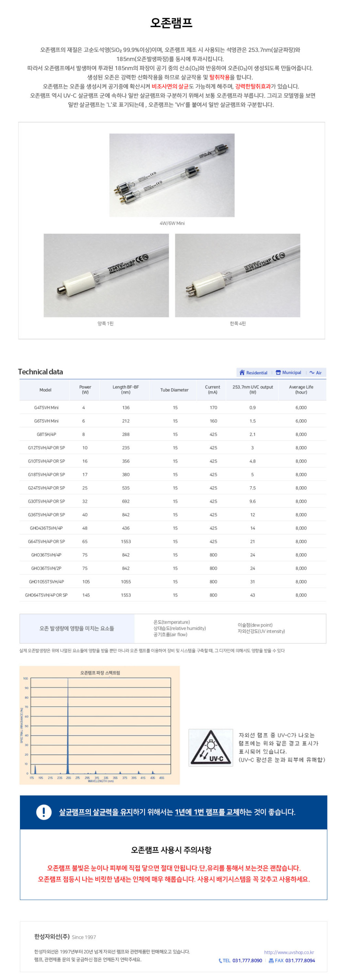The height and width of the screenshot is (980, 343).
Task: Select the Residential label in the legend
Action: [x=257, y=373]
